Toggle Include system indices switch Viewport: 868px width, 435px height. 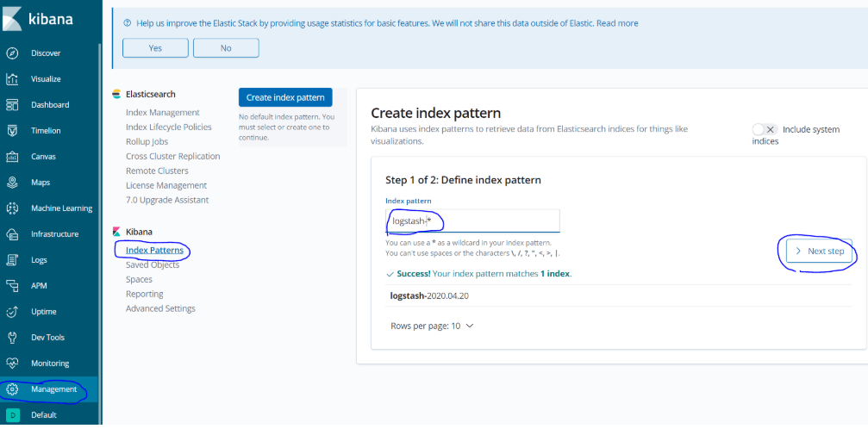(765, 129)
